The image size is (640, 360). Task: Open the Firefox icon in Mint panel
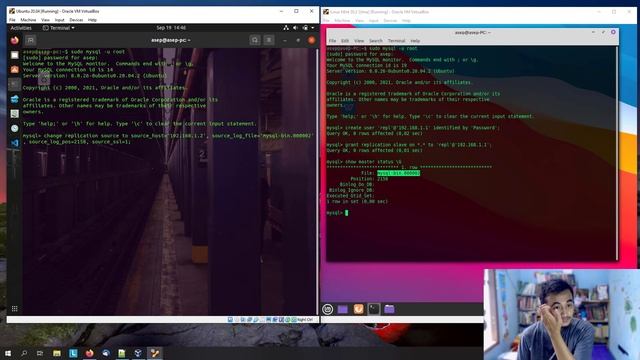[358, 309]
